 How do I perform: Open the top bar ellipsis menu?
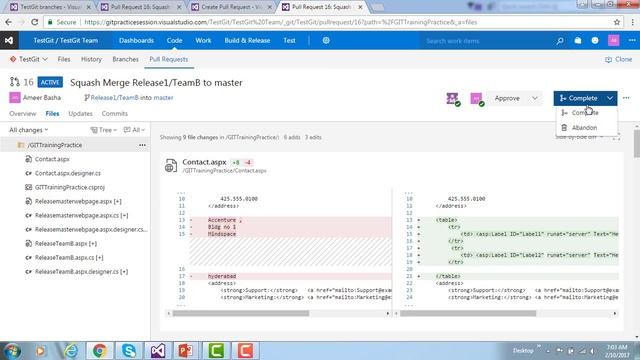(x=632, y=40)
